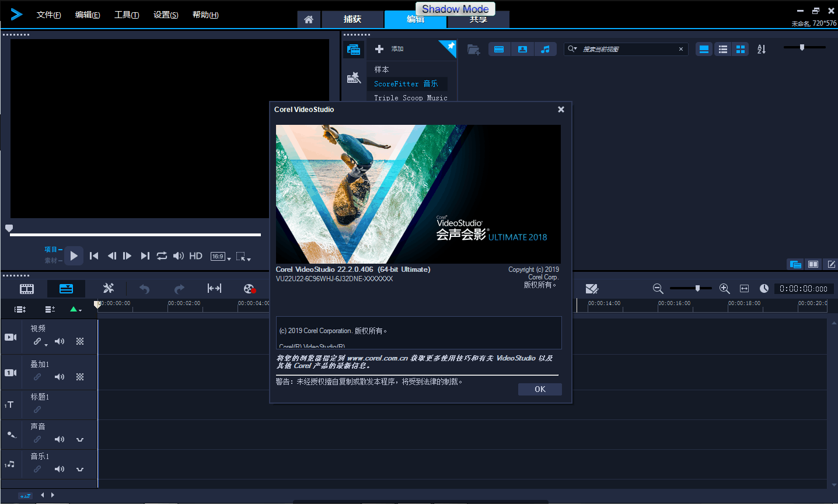Switch to timeline view
838x504 pixels.
click(x=67, y=289)
